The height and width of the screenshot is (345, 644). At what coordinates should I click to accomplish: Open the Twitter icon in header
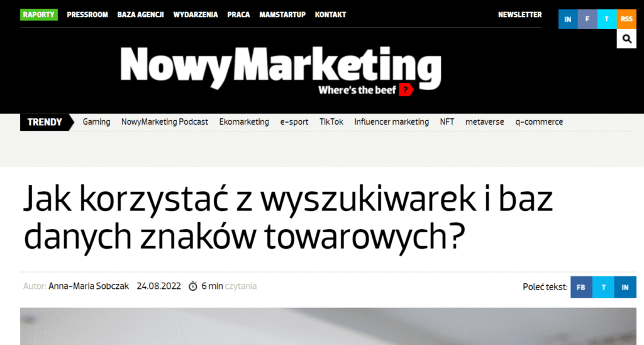tap(607, 19)
